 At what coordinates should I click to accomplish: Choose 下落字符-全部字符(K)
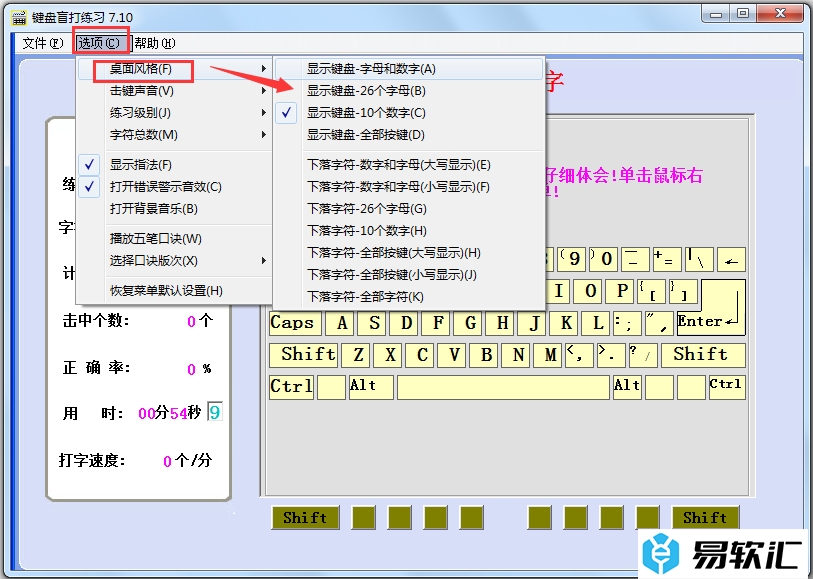[x=409, y=296]
